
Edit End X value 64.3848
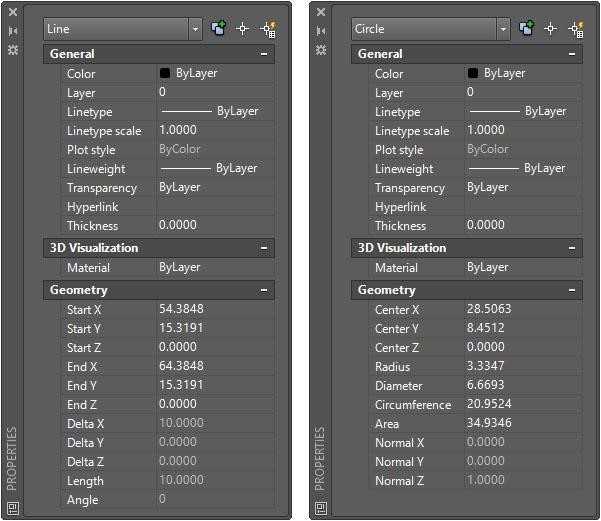(215, 366)
